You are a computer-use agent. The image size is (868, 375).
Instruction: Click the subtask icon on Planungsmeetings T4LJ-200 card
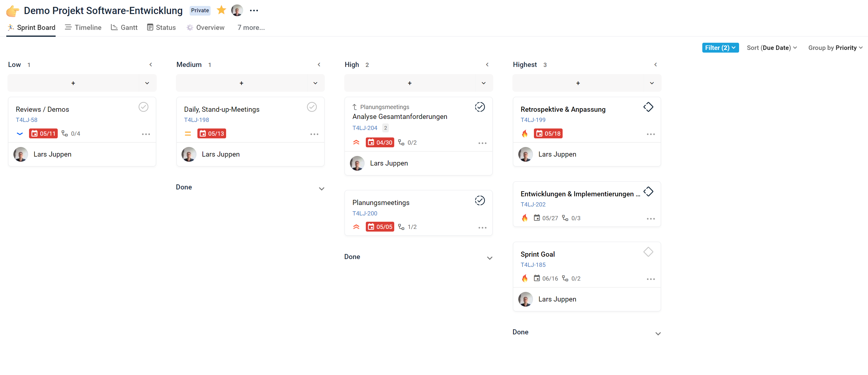[x=401, y=226]
